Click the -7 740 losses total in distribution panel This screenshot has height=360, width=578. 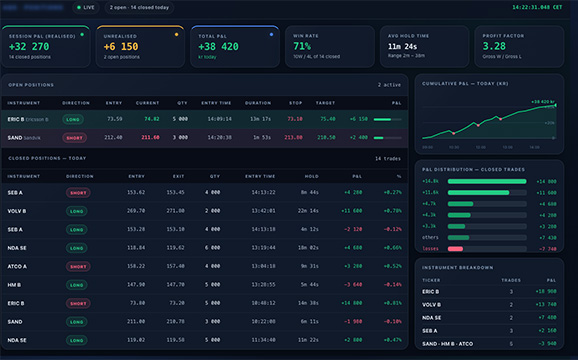[x=548, y=249]
